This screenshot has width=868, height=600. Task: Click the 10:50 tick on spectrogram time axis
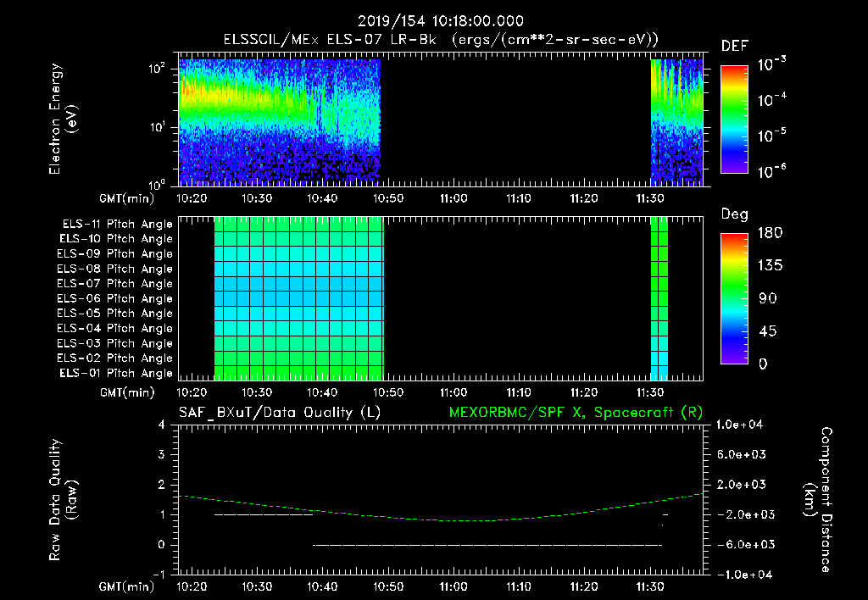point(388,198)
